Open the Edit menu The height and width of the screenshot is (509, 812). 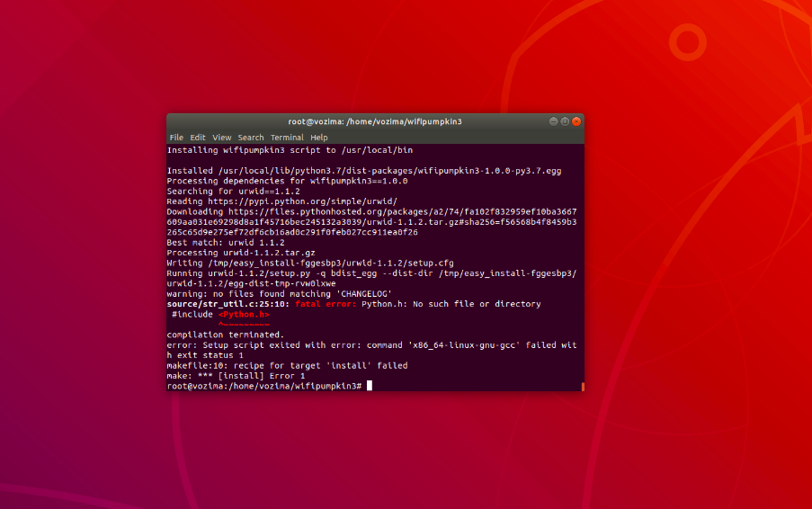pos(198,138)
